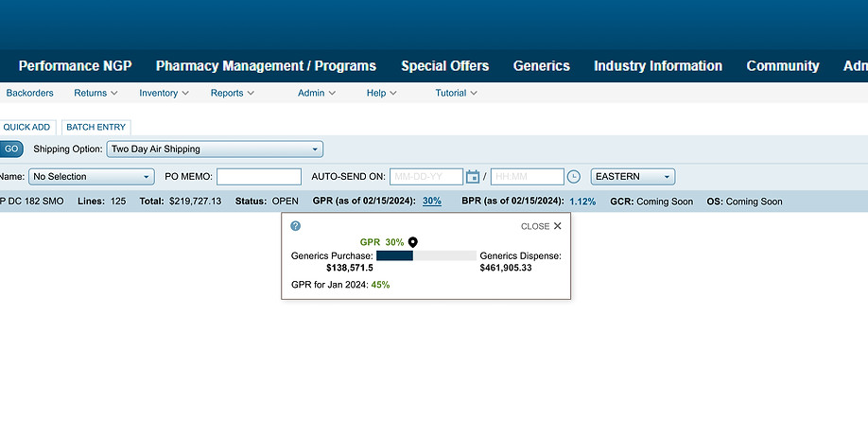Open the auto-send calendar date picker

coord(472,177)
